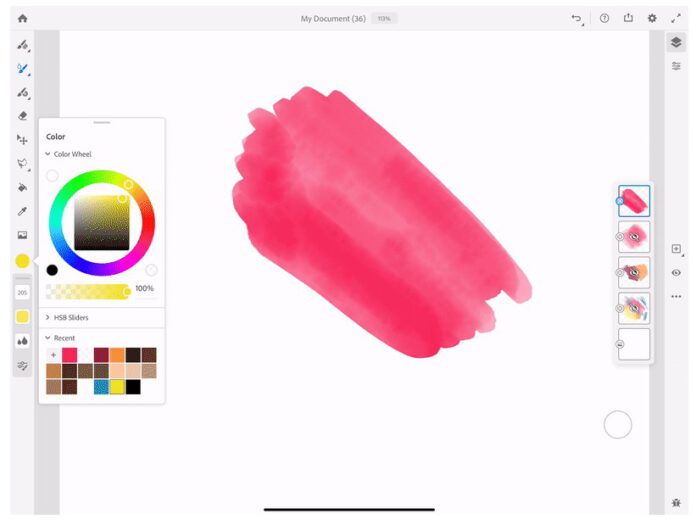This screenshot has height=525, width=696.
Task: Pick the orange swatch in Recent colors
Action: 117,355
